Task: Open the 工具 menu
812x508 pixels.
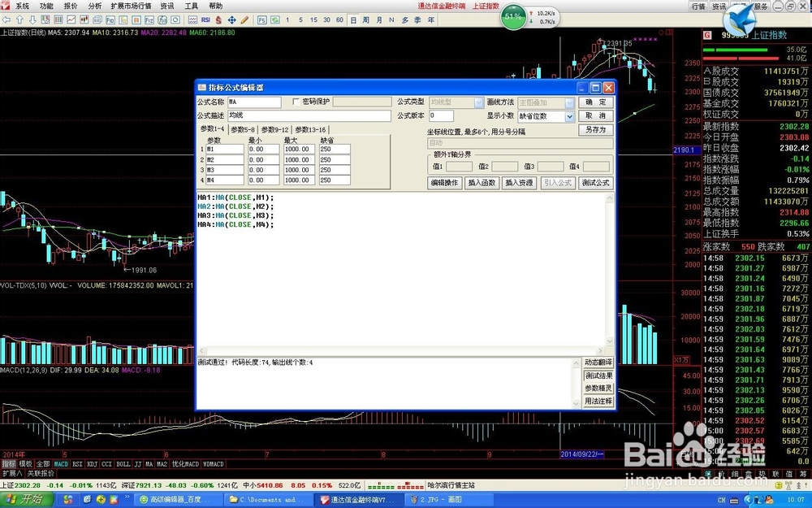Action: pyautogui.click(x=191, y=7)
